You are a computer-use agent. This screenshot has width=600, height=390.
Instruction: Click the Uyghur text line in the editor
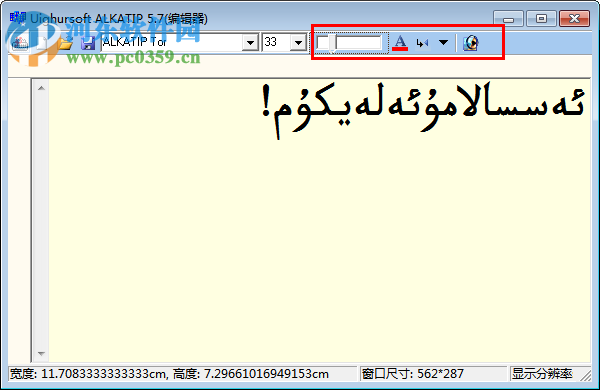pos(423,111)
